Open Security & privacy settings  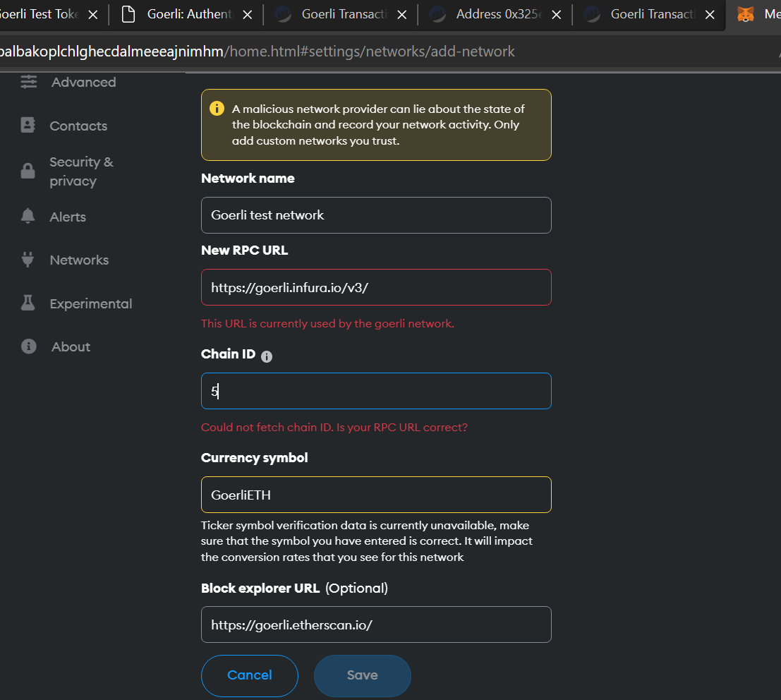(x=81, y=171)
